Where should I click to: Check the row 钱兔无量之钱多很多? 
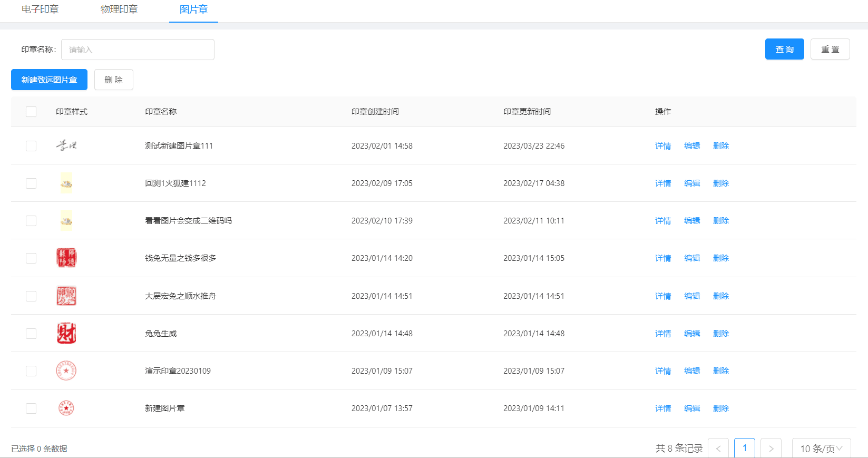pos(31,258)
